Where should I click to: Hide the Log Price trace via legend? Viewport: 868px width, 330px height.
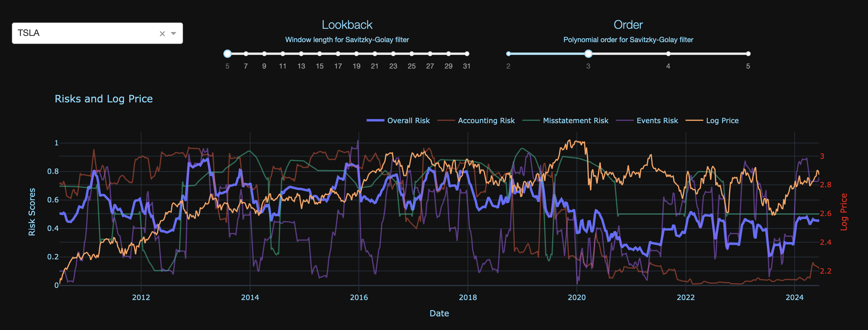722,120
